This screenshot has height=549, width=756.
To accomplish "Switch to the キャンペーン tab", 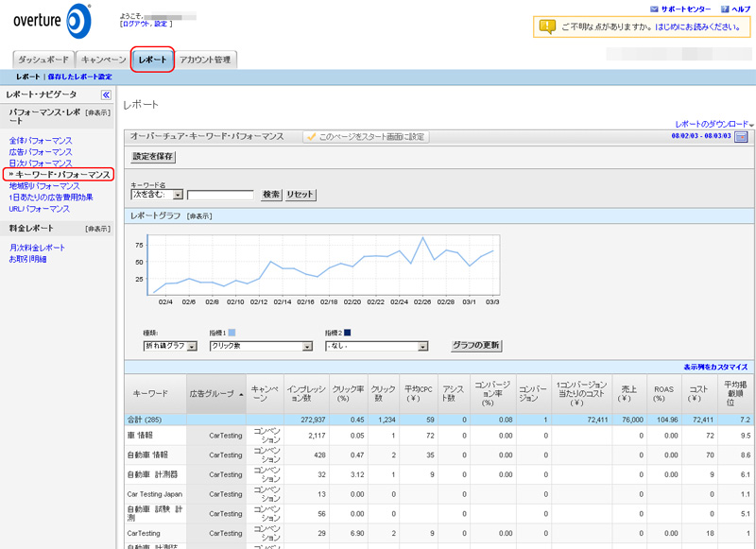I will 103,60.
